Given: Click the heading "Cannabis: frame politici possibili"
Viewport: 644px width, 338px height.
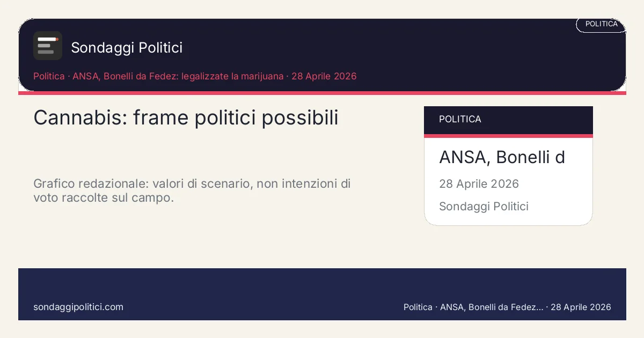Looking at the screenshot, I should (x=186, y=117).
